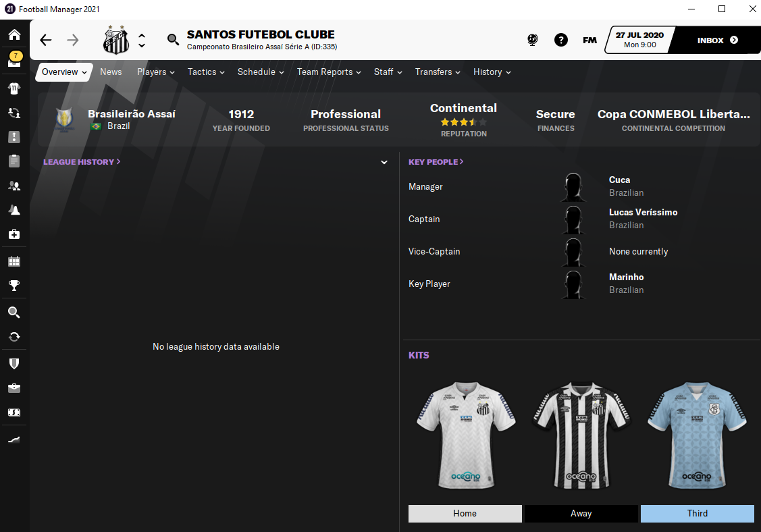Open the Competitions trophy sidebar icon
Screen dimensions: 761x532
tap(14, 286)
